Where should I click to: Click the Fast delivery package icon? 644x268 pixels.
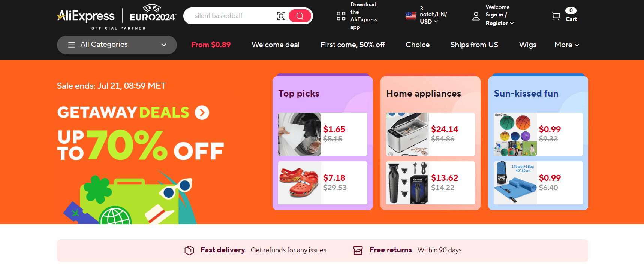(189, 250)
